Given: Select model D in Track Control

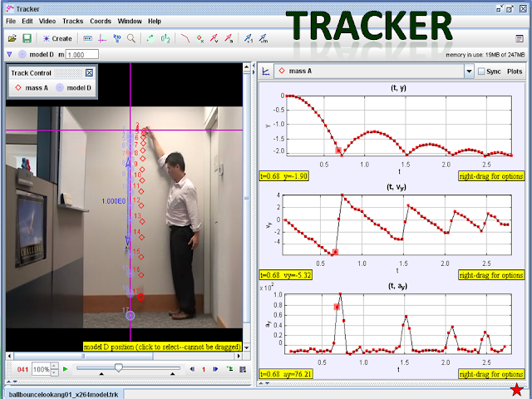Looking at the screenshot, I should click(74, 88).
